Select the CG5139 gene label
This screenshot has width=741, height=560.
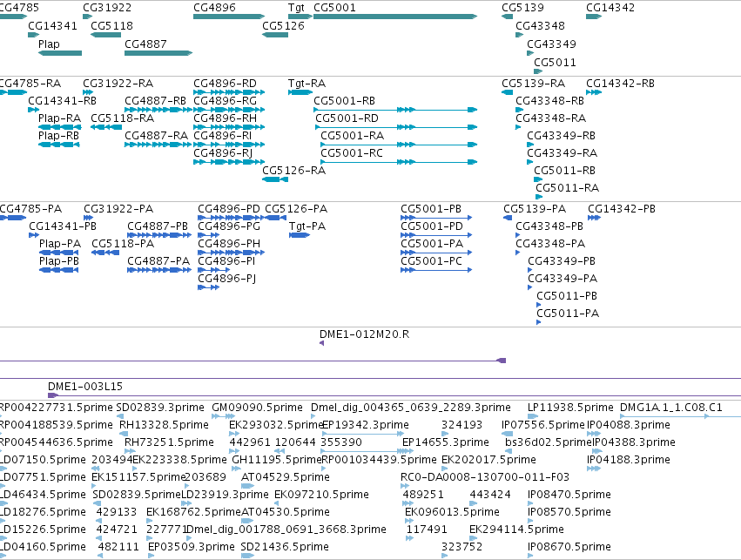coord(522,8)
